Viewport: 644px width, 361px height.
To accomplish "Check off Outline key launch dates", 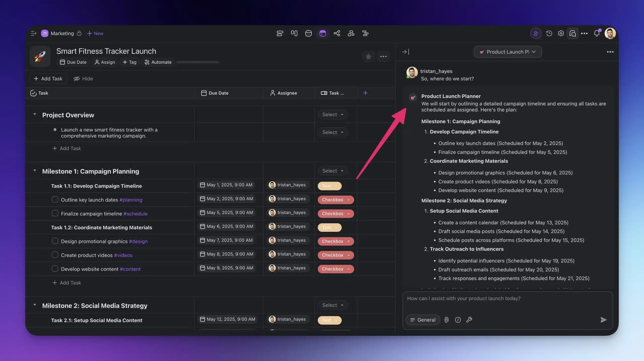I will 55,199.
